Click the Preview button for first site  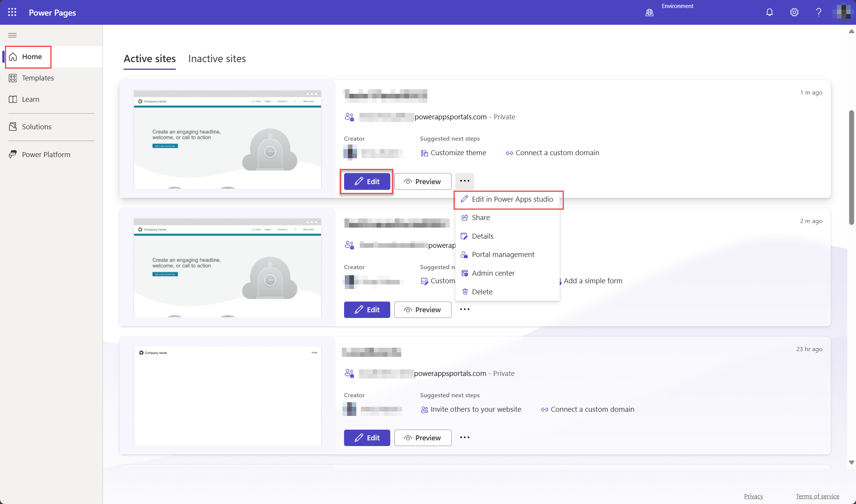pyautogui.click(x=423, y=181)
